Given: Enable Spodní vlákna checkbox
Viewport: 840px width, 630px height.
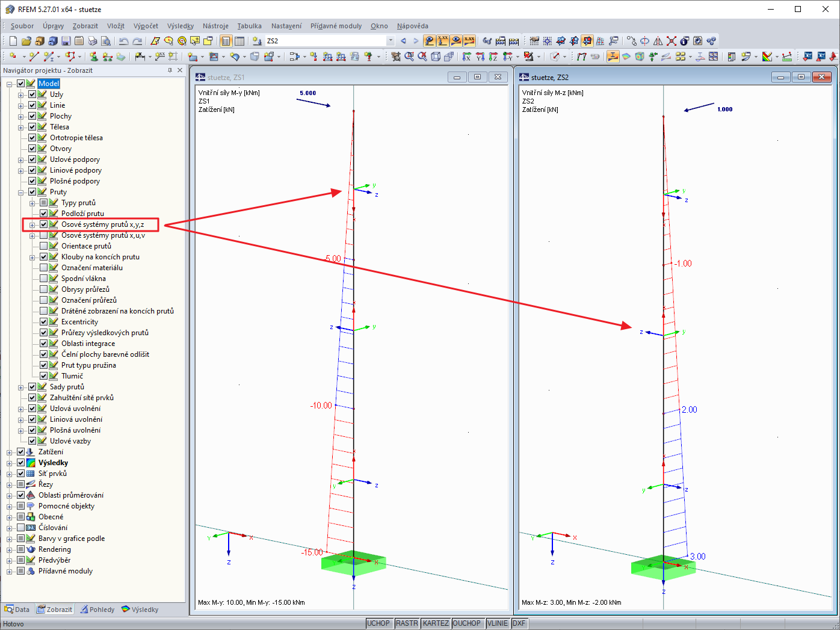Looking at the screenshot, I should point(44,279).
